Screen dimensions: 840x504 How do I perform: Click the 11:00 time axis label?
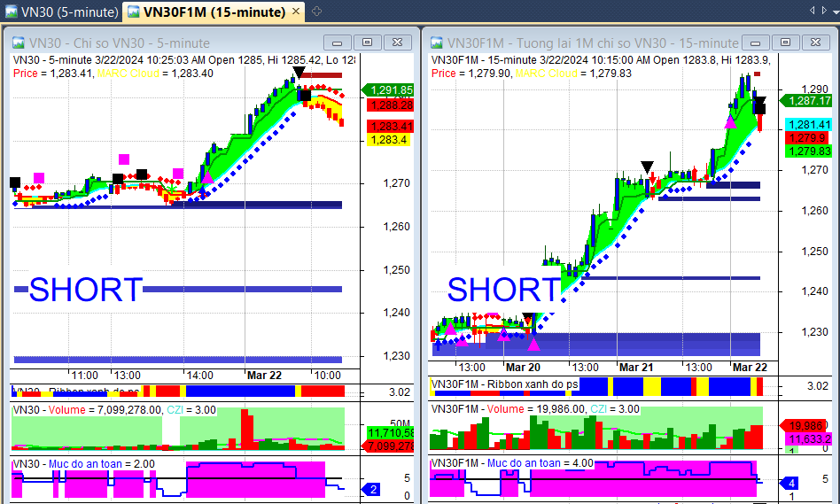[x=85, y=376]
